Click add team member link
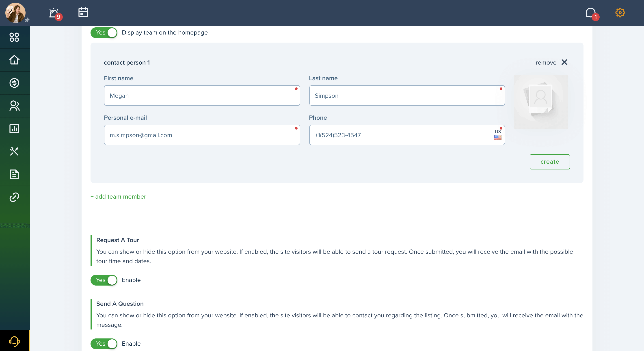This screenshot has height=351, width=644. (x=118, y=197)
